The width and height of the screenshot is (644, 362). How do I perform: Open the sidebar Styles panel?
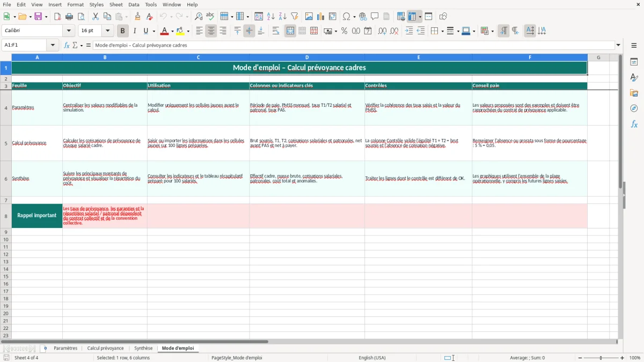coord(634,77)
